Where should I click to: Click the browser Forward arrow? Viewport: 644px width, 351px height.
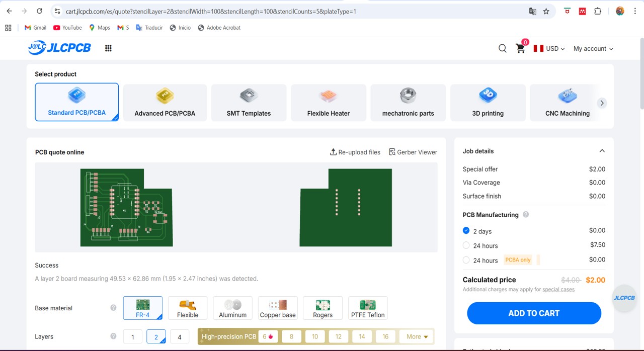coord(24,11)
